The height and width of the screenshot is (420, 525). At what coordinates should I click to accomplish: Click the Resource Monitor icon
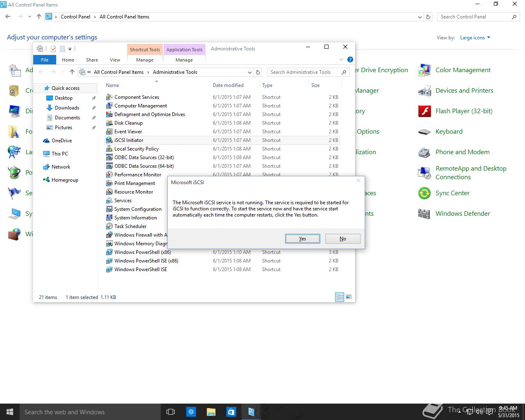coord(109,192)
